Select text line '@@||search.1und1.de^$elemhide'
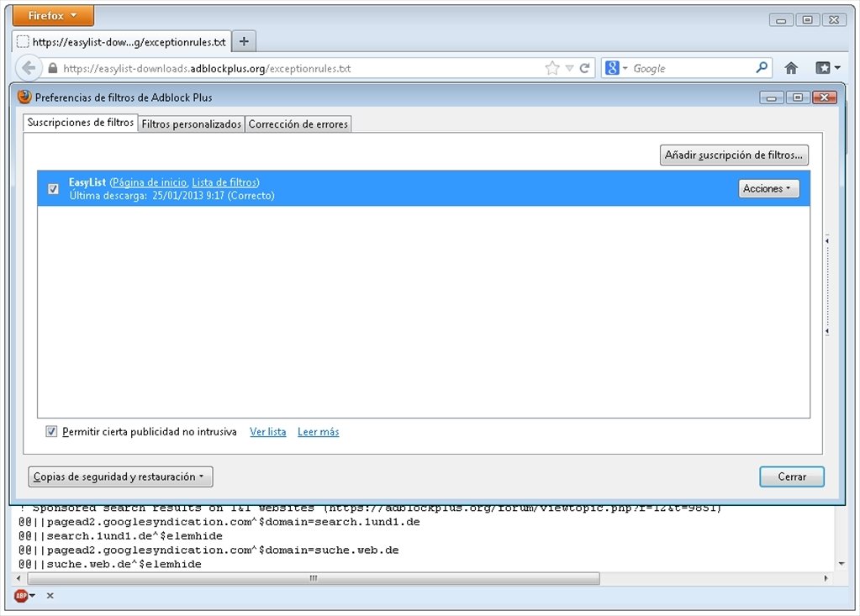The width and height of the screenshot is (860, 616). [121, 536]
